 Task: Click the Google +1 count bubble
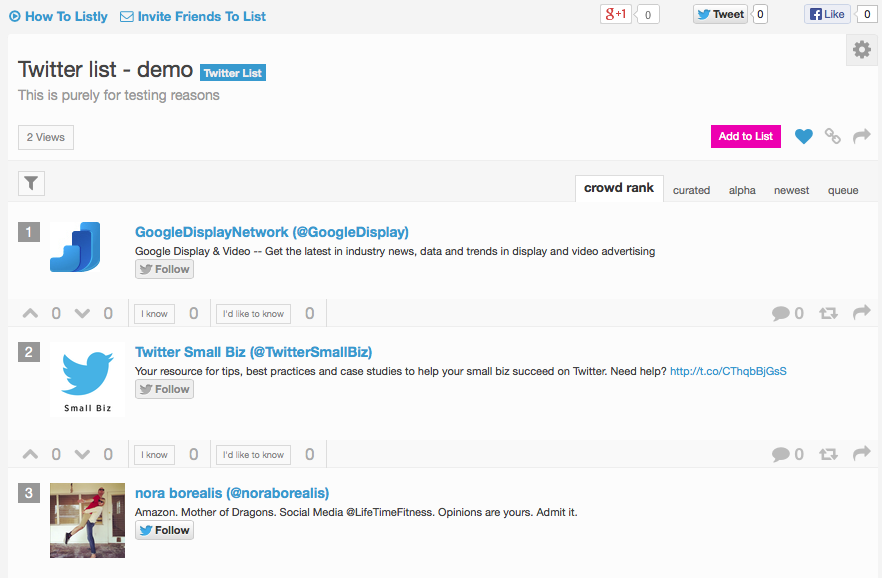[647, 15]
